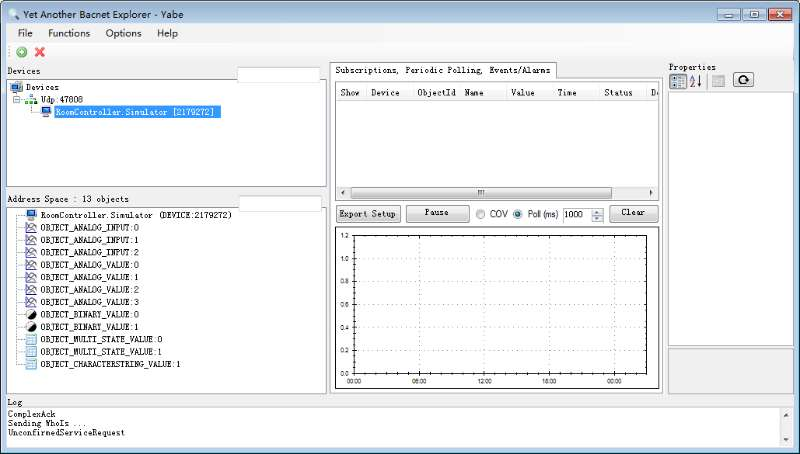Open the Options menu

pyautogui.click(x=123, y=33)
